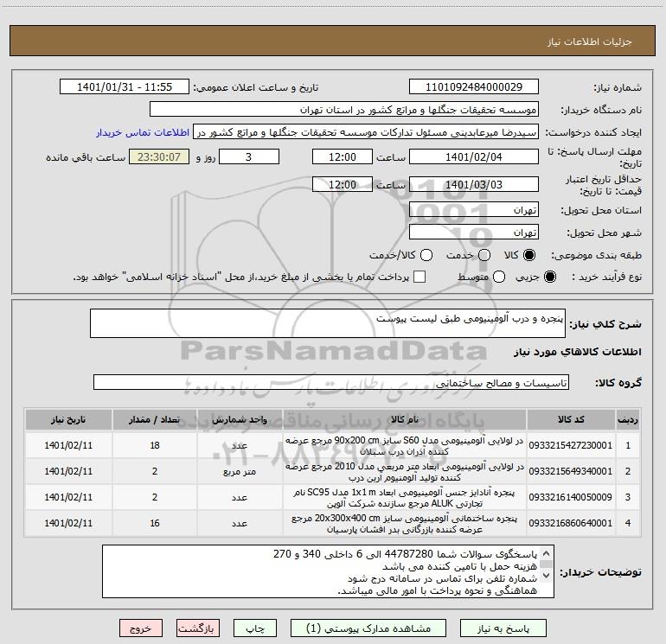The image size is (666, 644).
Task: Select the خدمت radio button
Action: (x=484, y=255)
